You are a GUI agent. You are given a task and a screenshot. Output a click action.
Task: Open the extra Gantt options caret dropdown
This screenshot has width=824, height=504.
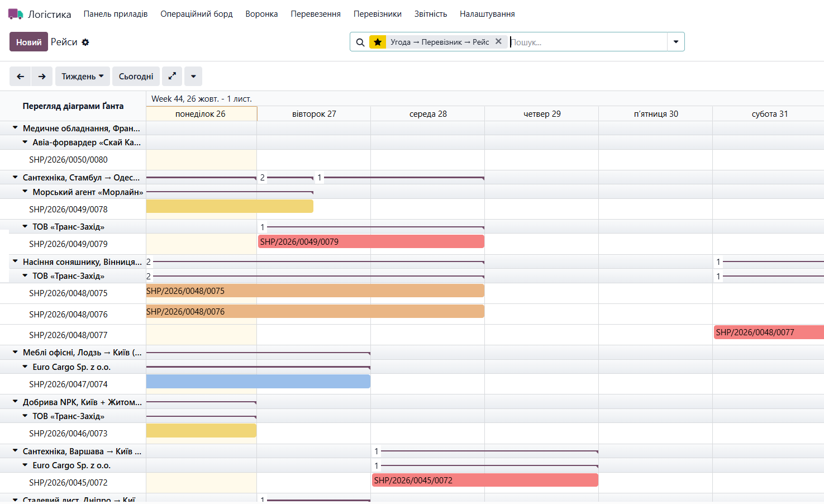pos(193,77)
